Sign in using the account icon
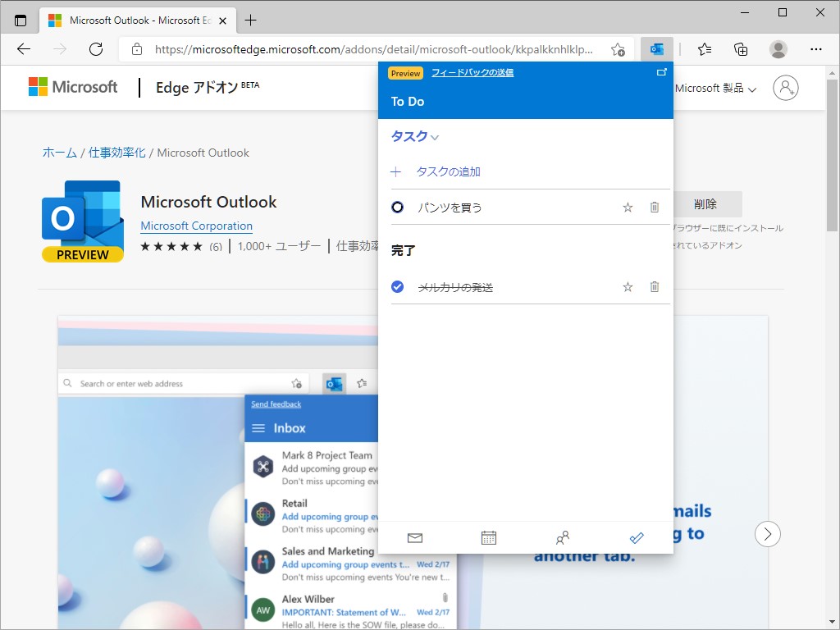The image size is (840, 630). 785,88
